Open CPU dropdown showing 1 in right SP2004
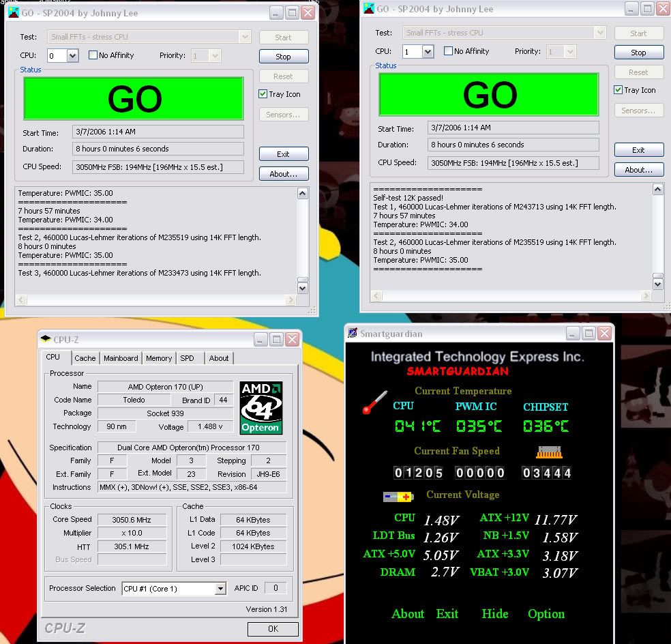 [428, 52]
